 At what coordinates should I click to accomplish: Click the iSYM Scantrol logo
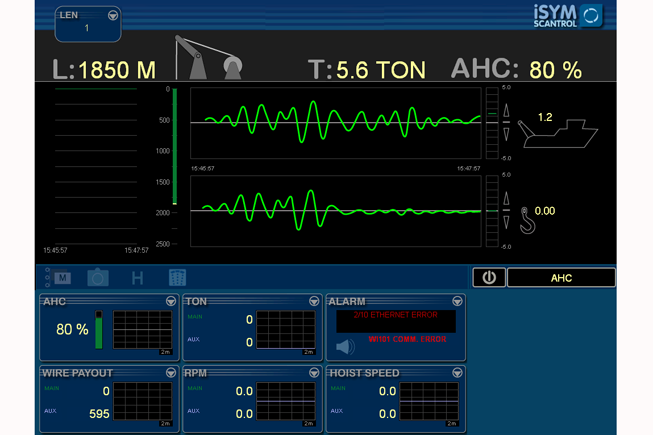tap(567, 15)
